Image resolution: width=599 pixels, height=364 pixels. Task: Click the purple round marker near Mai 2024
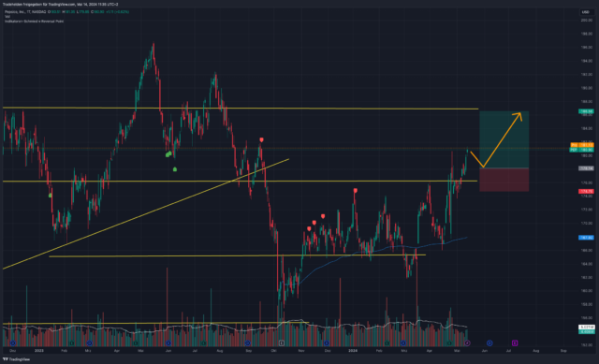pyautogui.click(x=467, y=343)
